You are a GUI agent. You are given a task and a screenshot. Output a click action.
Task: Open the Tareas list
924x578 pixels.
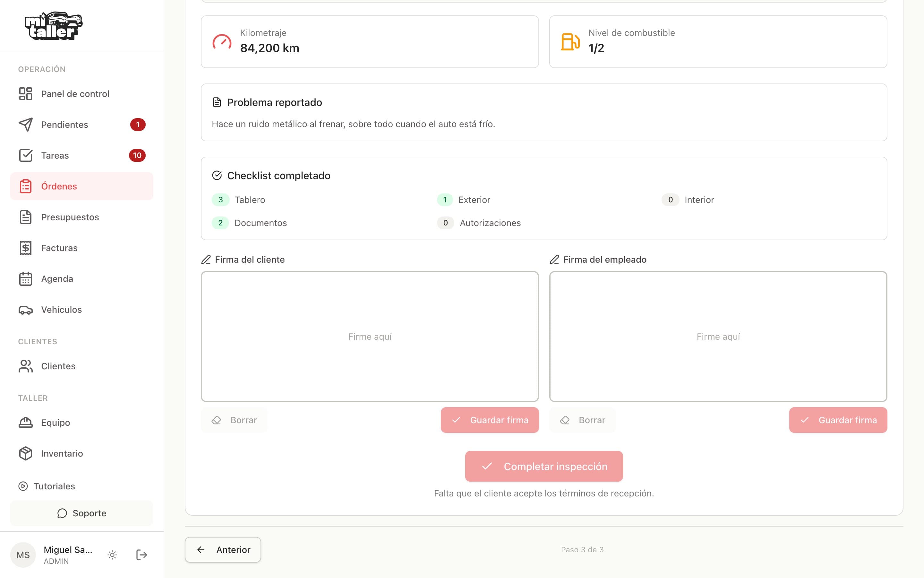point(82,155)
